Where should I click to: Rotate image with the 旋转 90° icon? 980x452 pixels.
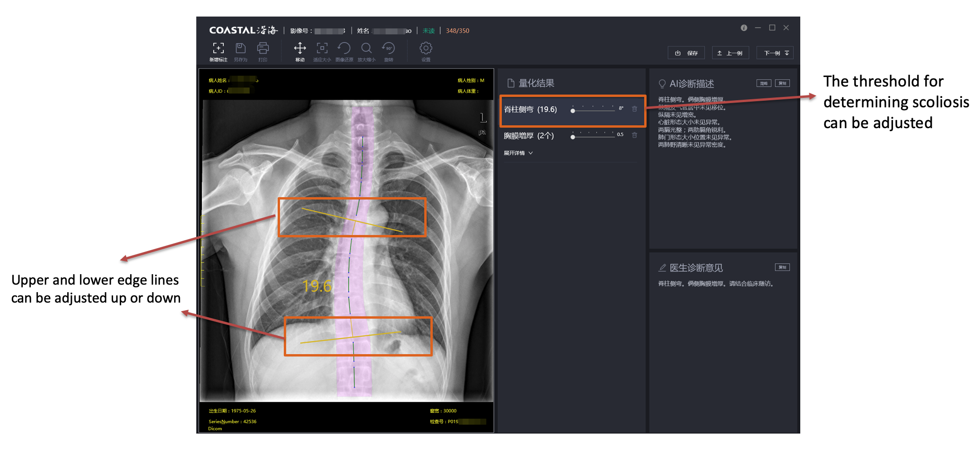[388, 48]
